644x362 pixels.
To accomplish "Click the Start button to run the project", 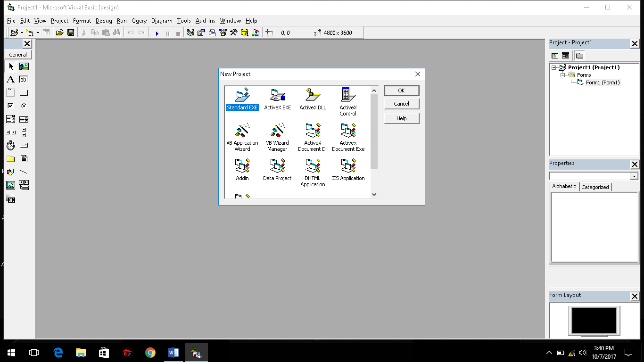I will (x=157, y=32).
